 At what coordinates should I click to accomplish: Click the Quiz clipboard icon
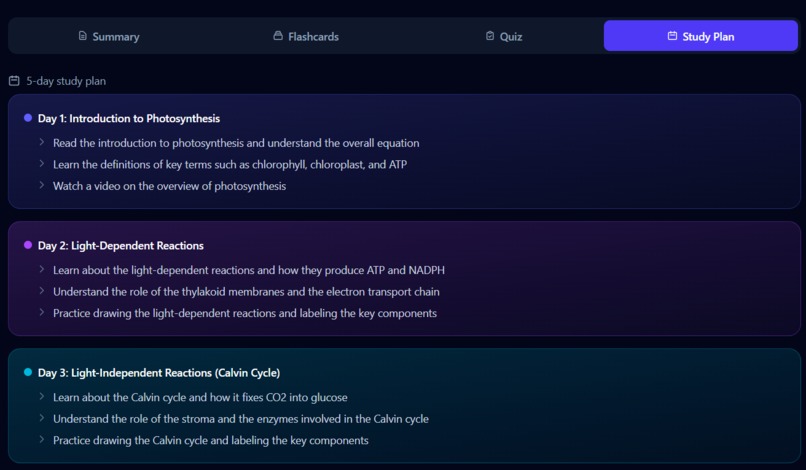coord(490,36)
